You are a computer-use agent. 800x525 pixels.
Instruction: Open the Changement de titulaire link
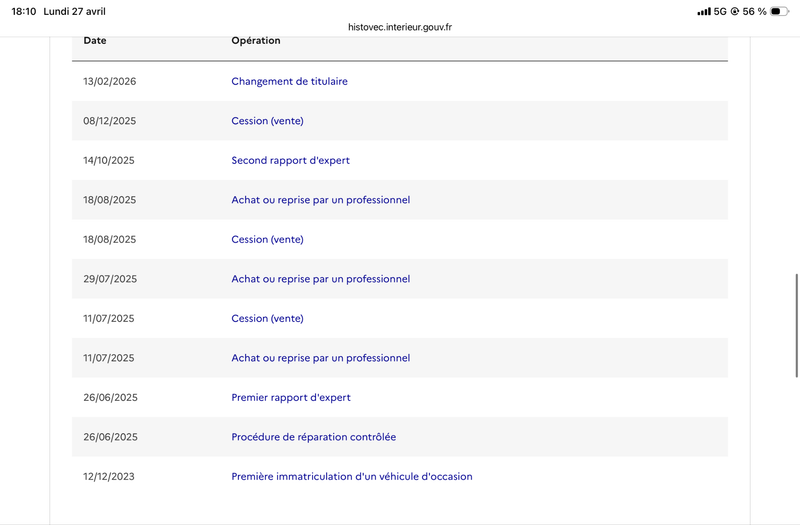[x=289, y=81]
